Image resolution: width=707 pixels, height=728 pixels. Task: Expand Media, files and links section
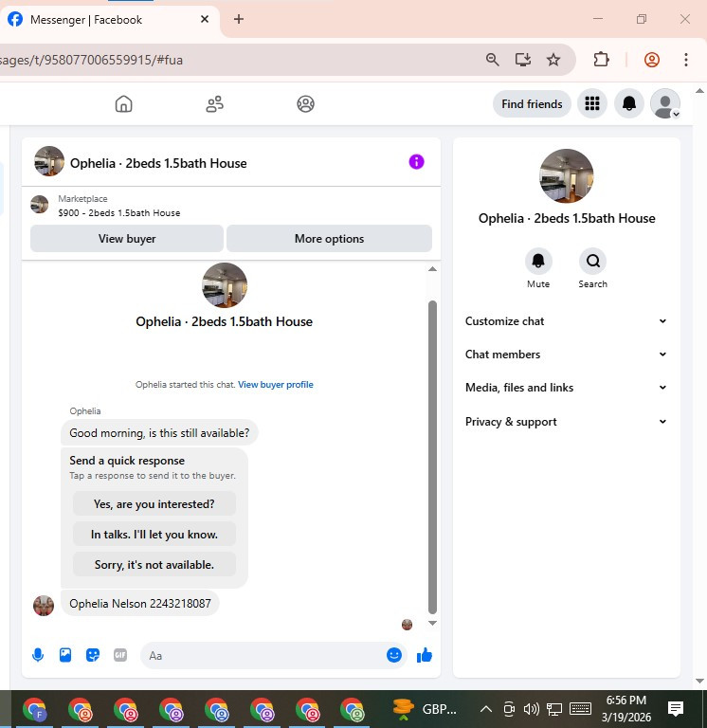(566, 387)
